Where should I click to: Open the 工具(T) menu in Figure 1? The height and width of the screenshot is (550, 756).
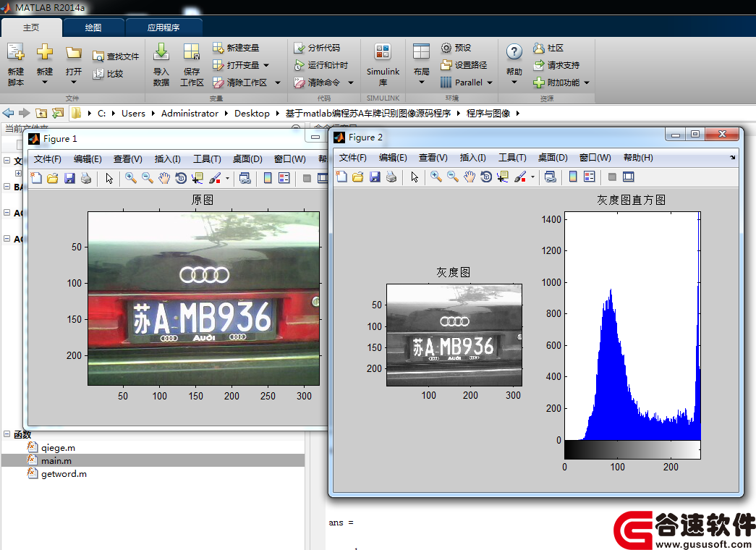(208, 159)
